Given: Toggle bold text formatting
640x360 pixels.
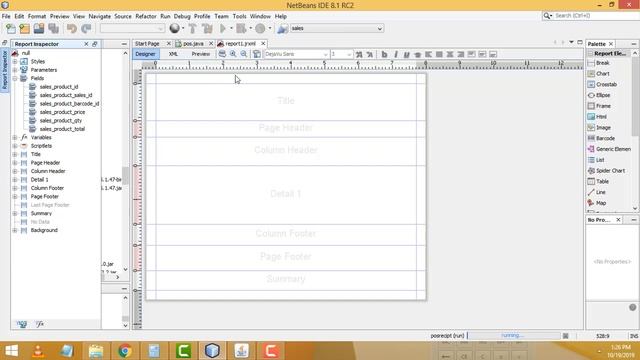Looking at the screenshot, I should click(x=384, y=54).
